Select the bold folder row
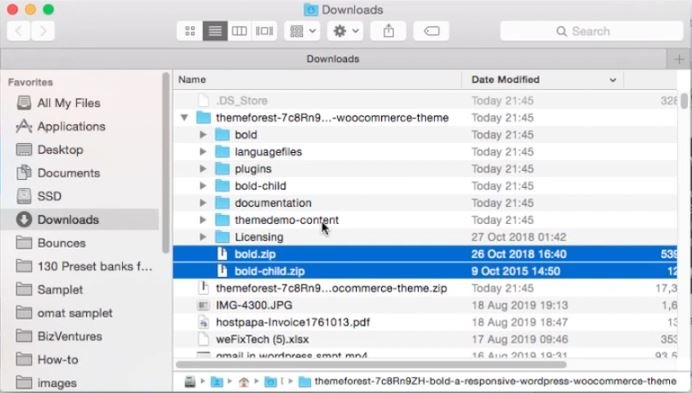The height and width of the screenshot is (393, 692). 425,135
